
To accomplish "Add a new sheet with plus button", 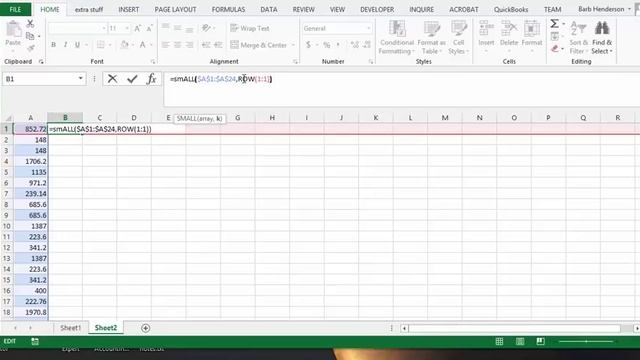I will [x=145, y=328].
